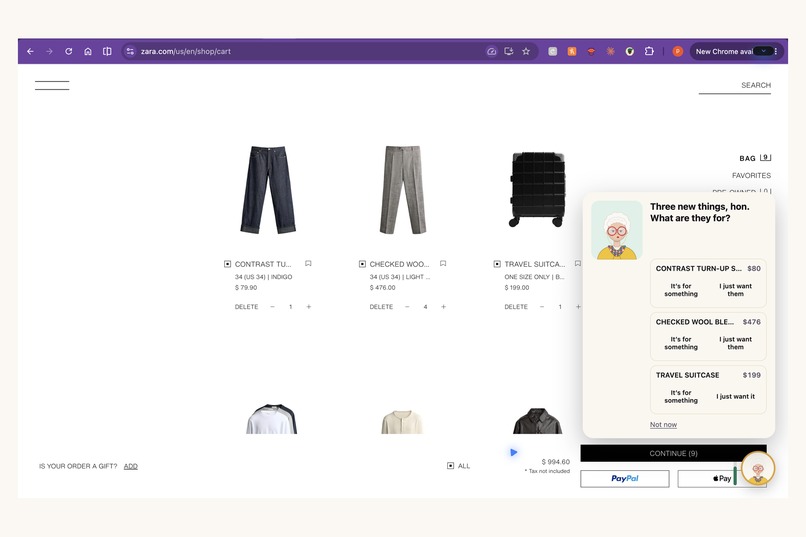Open the FAVORITES tab
The height and width of the screenshot is (537, 806).
(x=751, y=176)
